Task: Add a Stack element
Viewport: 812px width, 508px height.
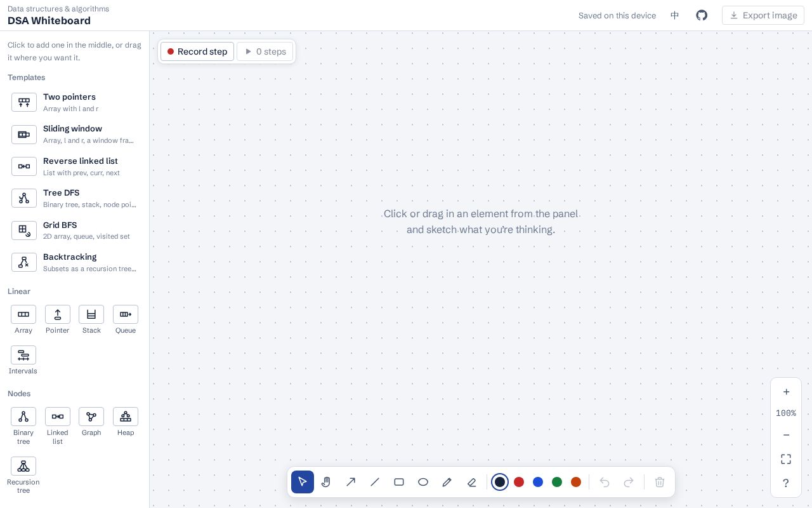Action: (x=91, y=320)
